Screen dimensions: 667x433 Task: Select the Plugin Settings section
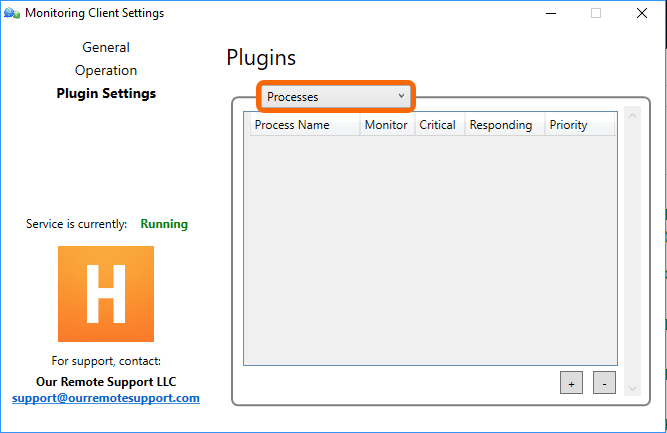tap(106, 94)
